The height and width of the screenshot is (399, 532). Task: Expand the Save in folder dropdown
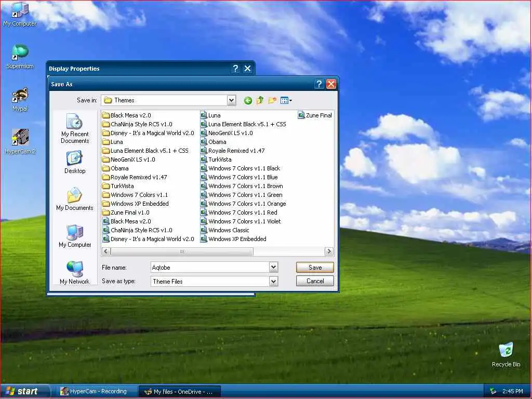[231, 100]
